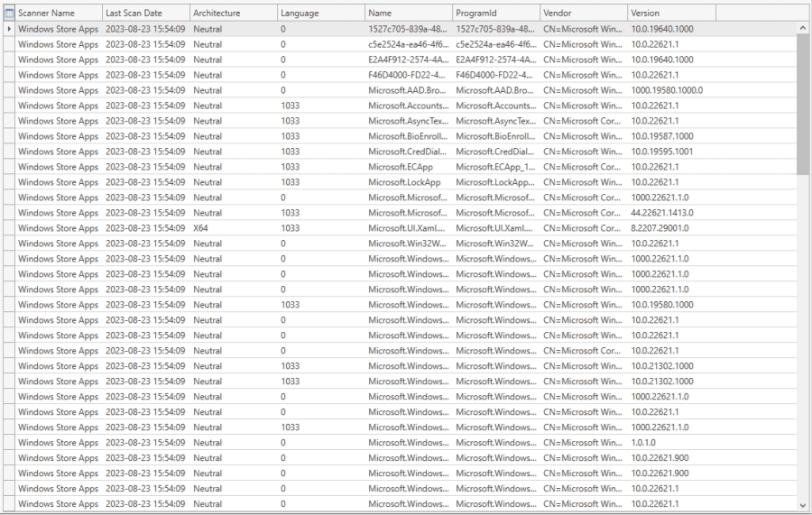This screenshot has width=812, height=515.
Task: Select name cell 1527c705-839a-48...
Action: point(408,29)
